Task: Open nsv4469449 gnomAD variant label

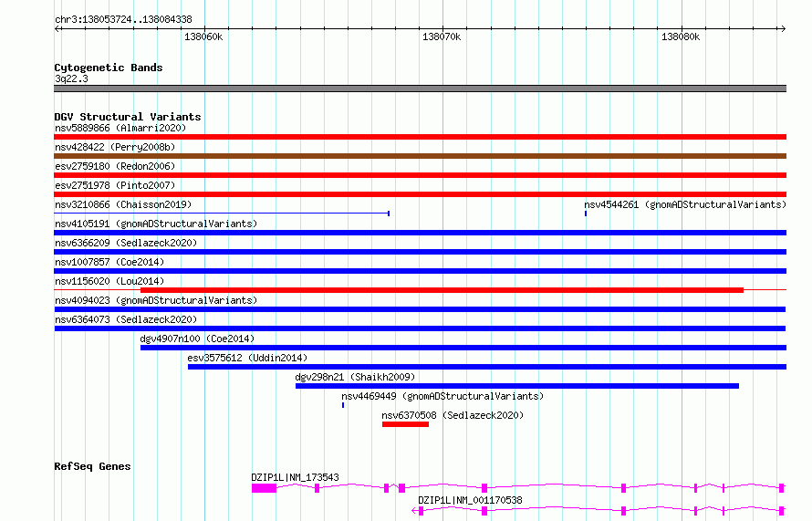Action: [442, 396]
